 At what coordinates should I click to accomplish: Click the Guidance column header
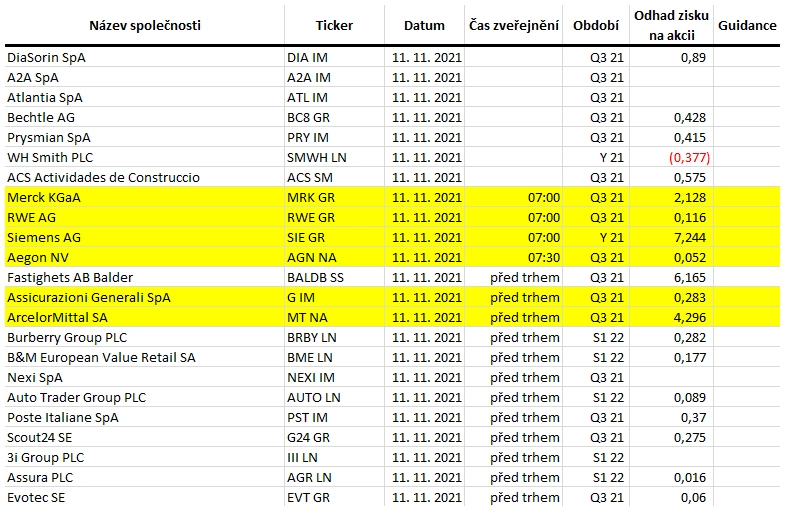[x=747, y=26]
